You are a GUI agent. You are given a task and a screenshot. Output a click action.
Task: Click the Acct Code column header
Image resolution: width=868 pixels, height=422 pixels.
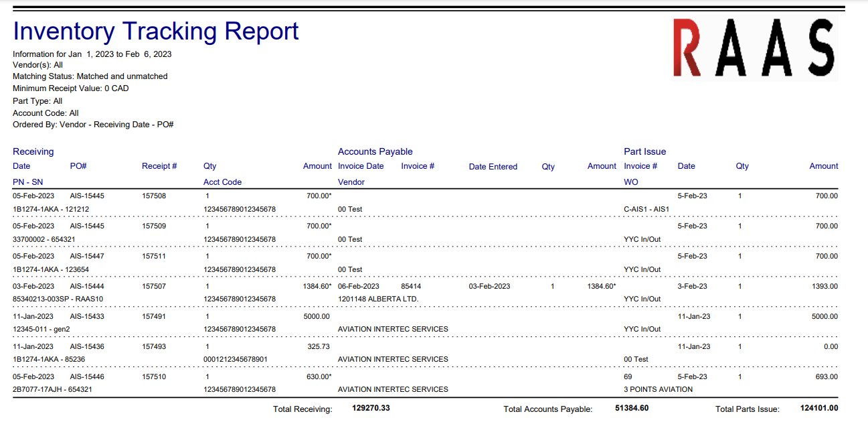point(222,182)
